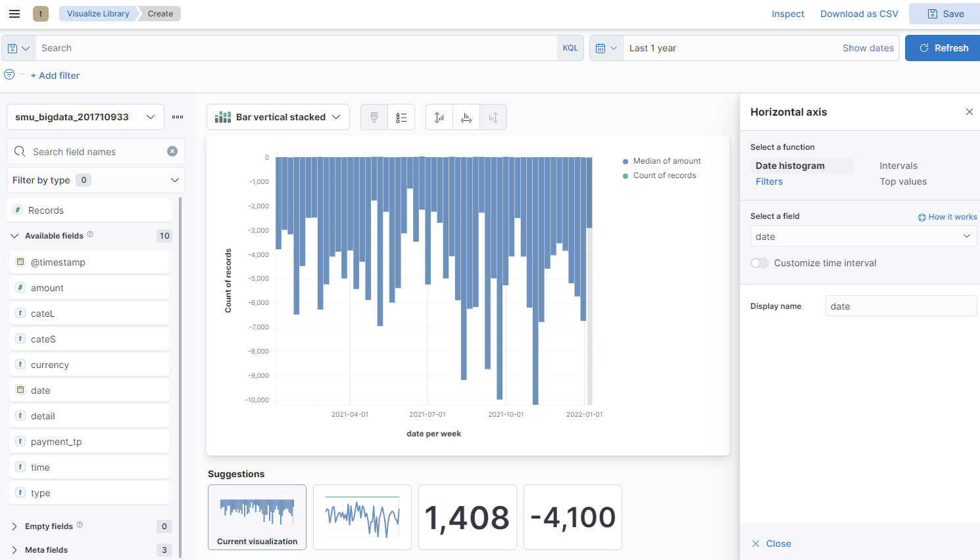980x560 pixels.
Task: Select the Intervals function
Action: 898,166
